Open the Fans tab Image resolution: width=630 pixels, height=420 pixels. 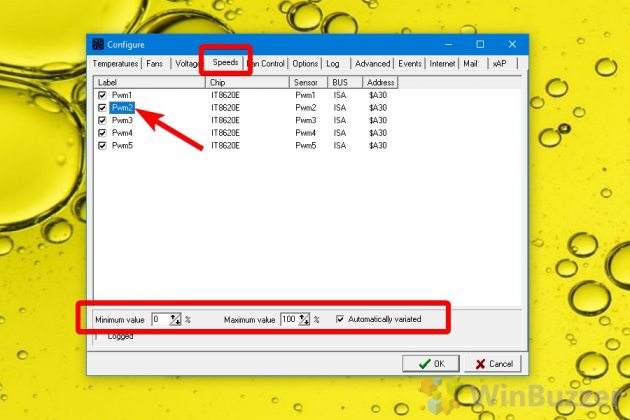click(154, 63)
